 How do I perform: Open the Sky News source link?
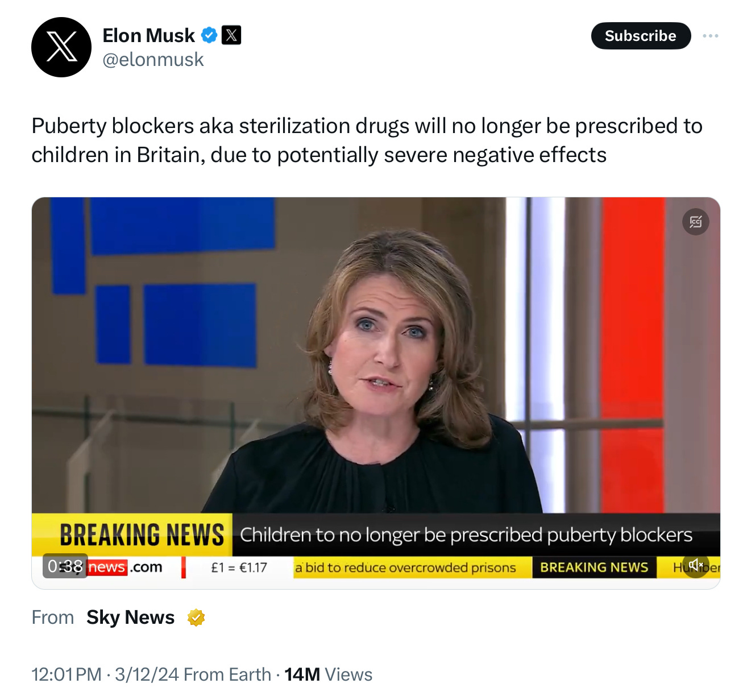pyautogui.click(x=130, y=618)
